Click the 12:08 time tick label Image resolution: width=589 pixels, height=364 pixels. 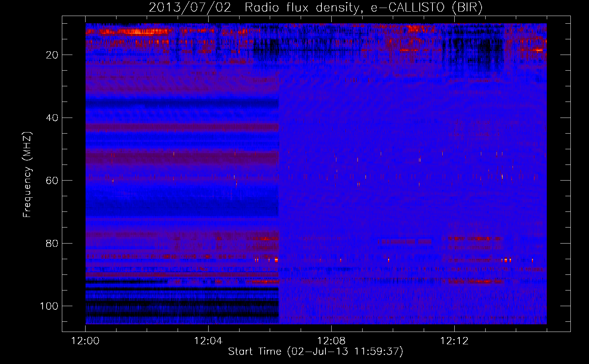[x=331, y=341]
